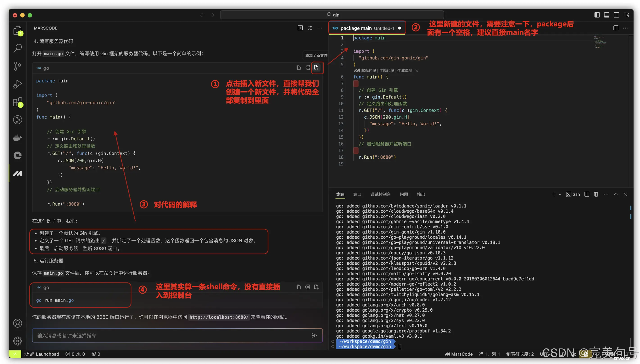This screenshot has height=364, width=640.
Task: Open remote window from green status button
Action: 15,354
